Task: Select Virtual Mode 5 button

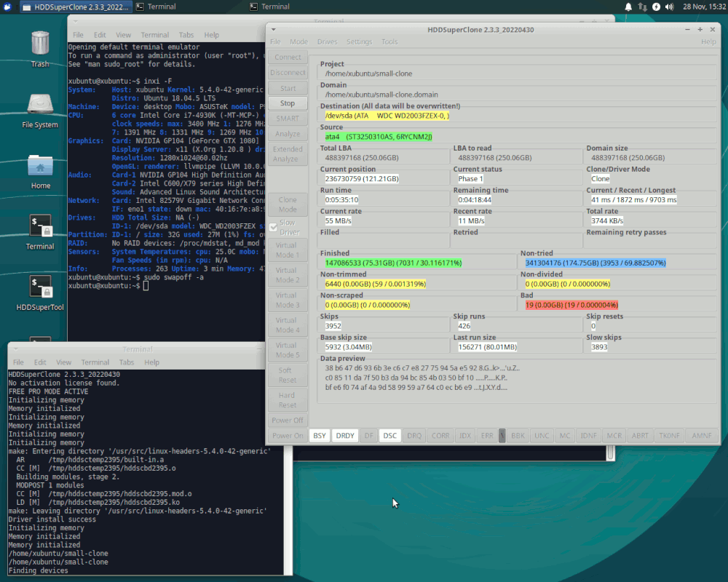Action: 288,351
